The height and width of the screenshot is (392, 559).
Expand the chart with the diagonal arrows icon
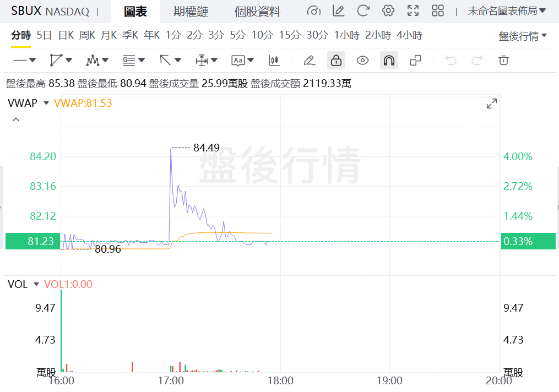point(492,104)
